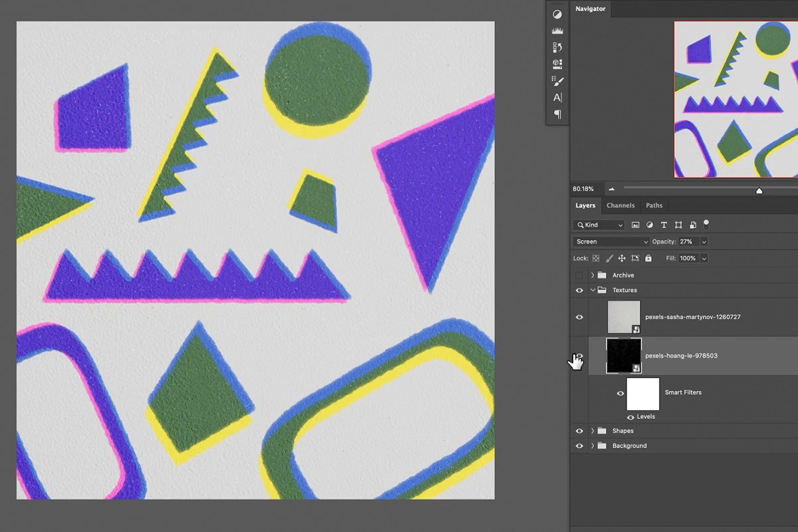Click the Smart Filters label
The image size is (798, 532).
pyautogui.click(x=683, y=392)
